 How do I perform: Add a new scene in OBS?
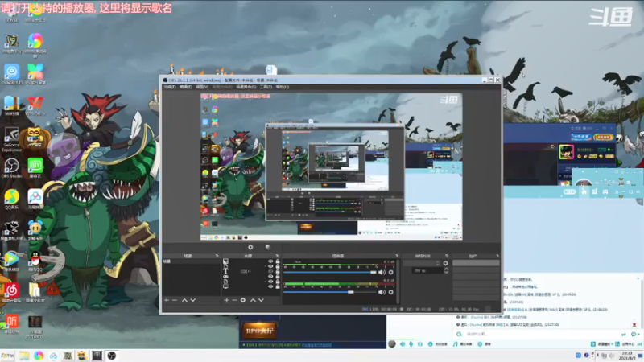tap(167, 300)
